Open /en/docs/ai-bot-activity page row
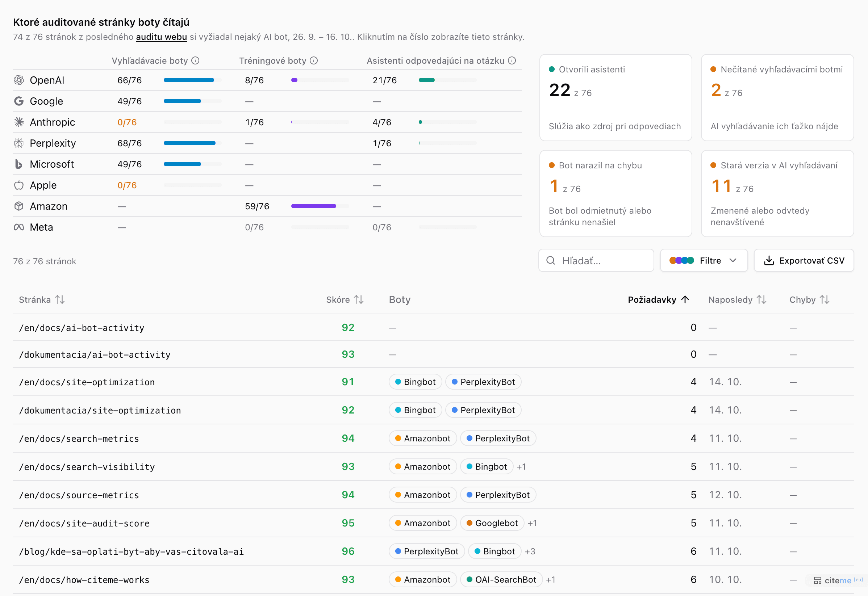The width and height of the screenshot is (868, 596). pos(433,327)
